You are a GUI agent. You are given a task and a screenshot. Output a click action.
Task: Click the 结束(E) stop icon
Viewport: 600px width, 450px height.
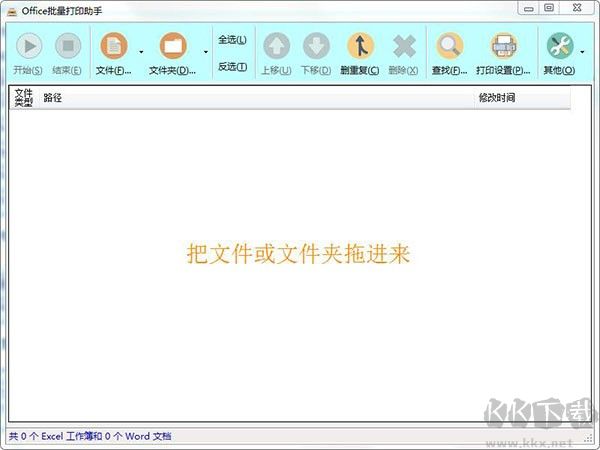[68, 46]
